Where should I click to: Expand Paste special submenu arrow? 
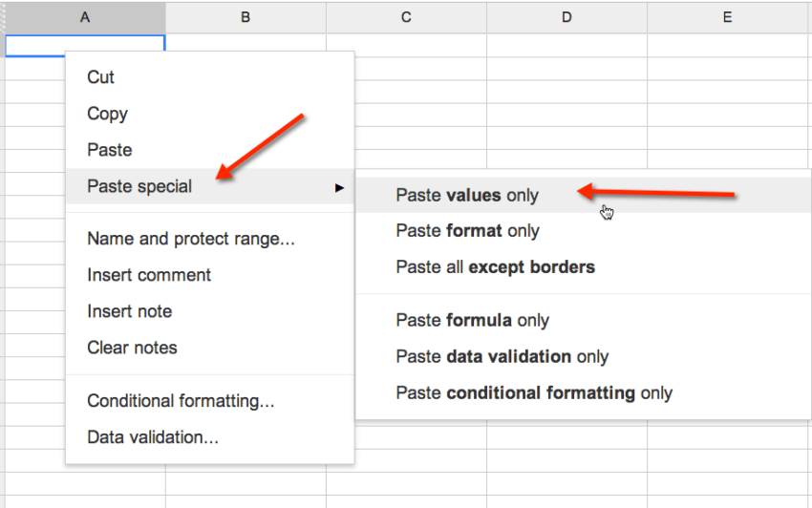point(339,187)
